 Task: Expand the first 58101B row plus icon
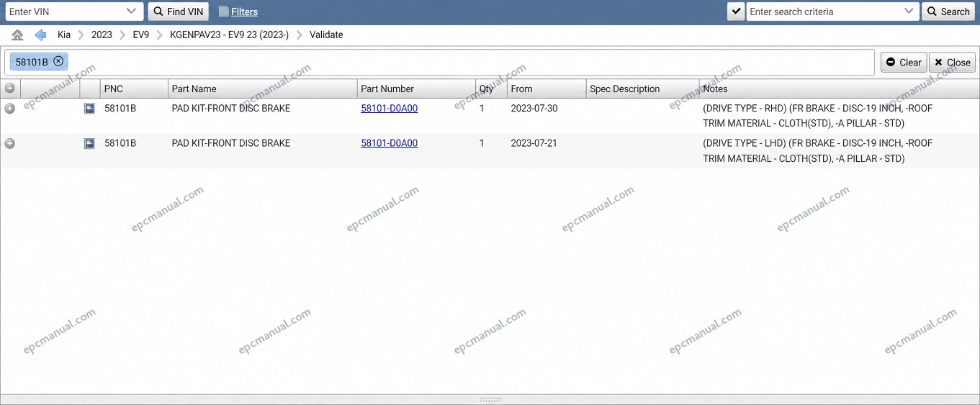click(x=9, y=109)
